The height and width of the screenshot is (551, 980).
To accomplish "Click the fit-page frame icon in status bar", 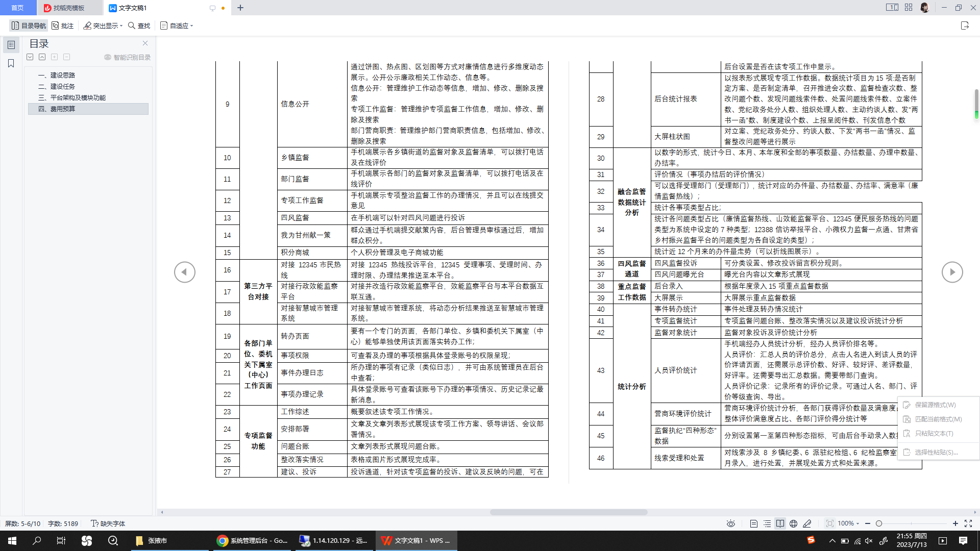I will 829,523.
